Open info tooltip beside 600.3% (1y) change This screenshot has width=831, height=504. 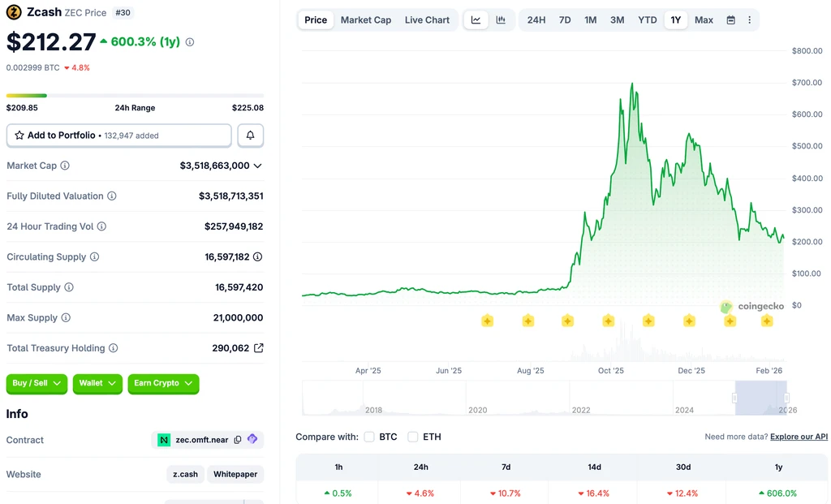click(x=190, y=42)
